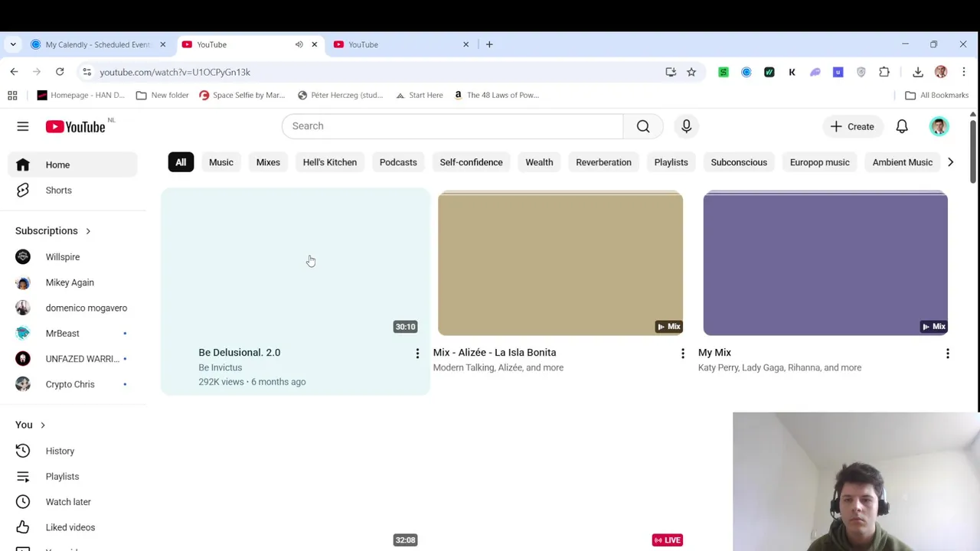Open the My Mix purple thumbnail
This screenshot has height=551, width=980.
[825, 263]
